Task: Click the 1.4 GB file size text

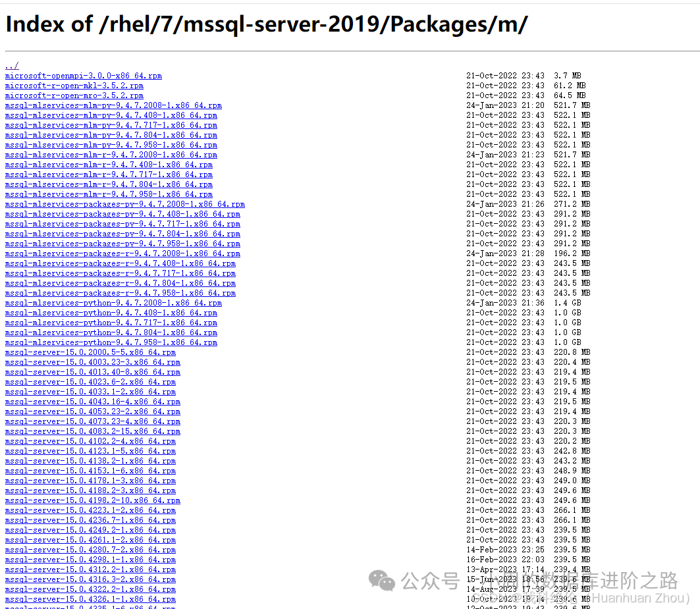Action: coord(568,303)
